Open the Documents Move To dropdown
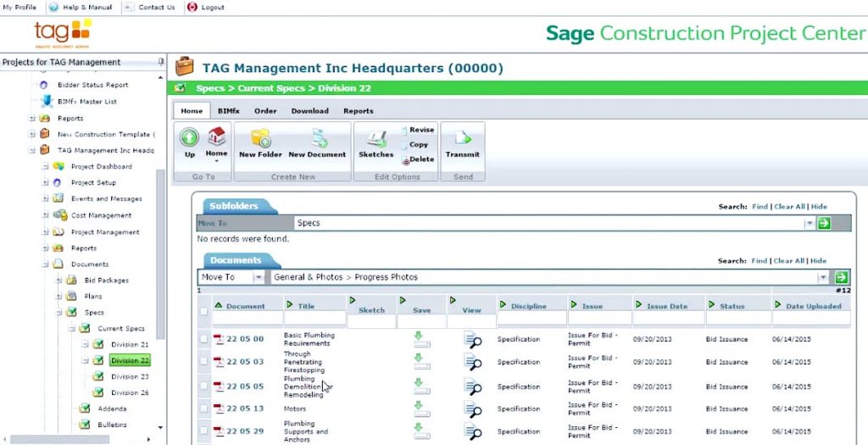The width and height of the screenshot is (868, 445). coord(259,277)
